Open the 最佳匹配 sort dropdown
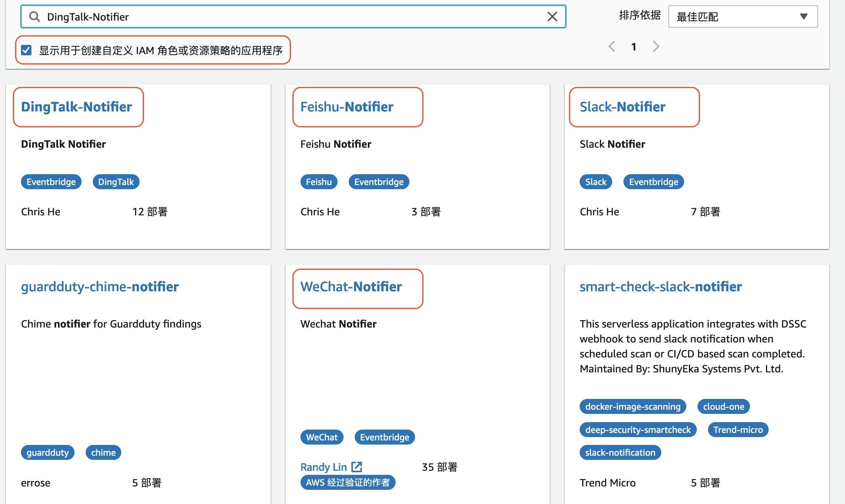This screenshot has height=504, width=845. click(x=743, y=16)
